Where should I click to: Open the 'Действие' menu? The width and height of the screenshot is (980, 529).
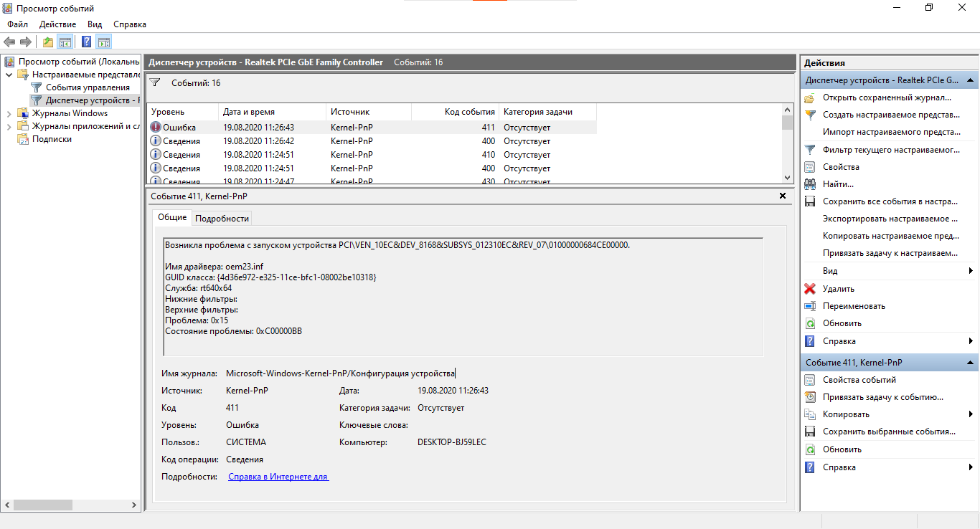click(57, 24)
